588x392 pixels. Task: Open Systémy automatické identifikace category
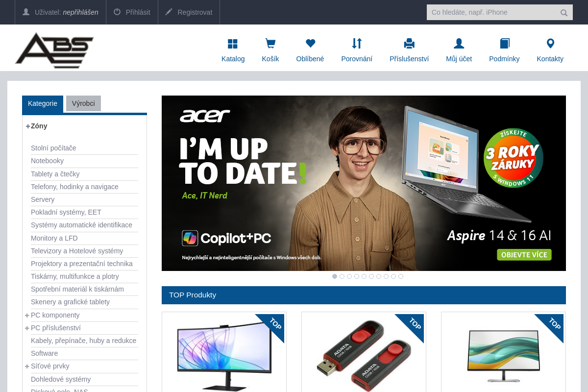click(81, 225)
